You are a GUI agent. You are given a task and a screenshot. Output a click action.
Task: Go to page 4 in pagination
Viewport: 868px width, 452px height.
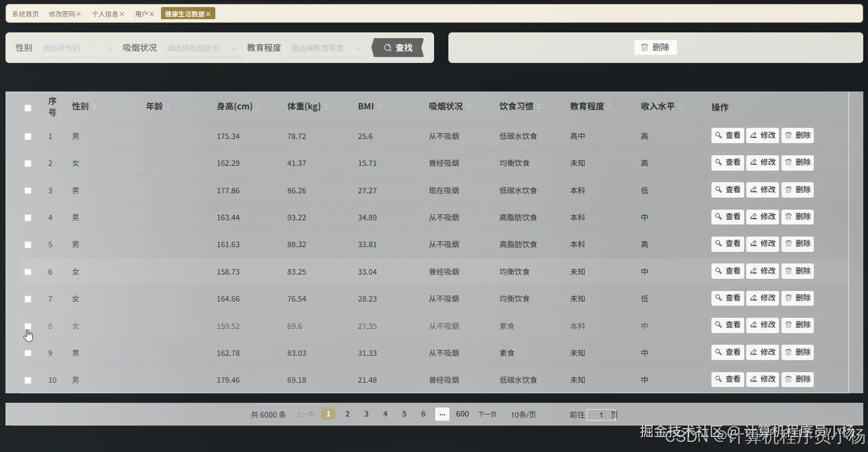(385, 414)
